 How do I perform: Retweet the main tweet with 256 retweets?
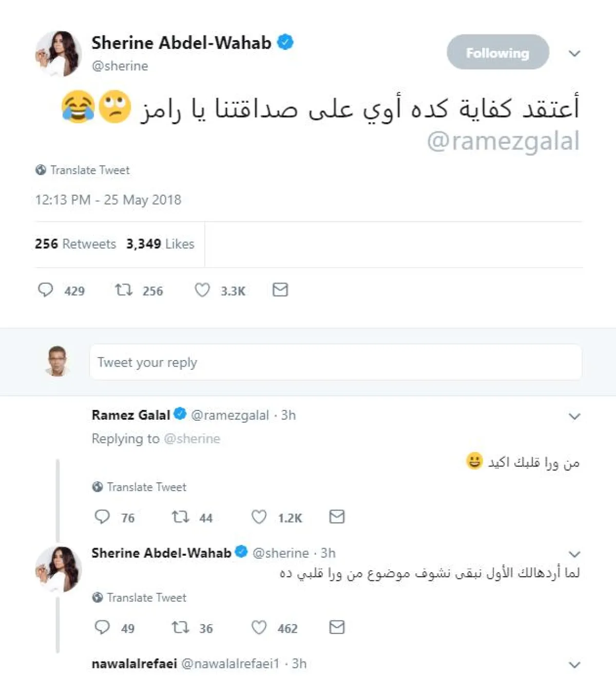(x=124, y=290)
